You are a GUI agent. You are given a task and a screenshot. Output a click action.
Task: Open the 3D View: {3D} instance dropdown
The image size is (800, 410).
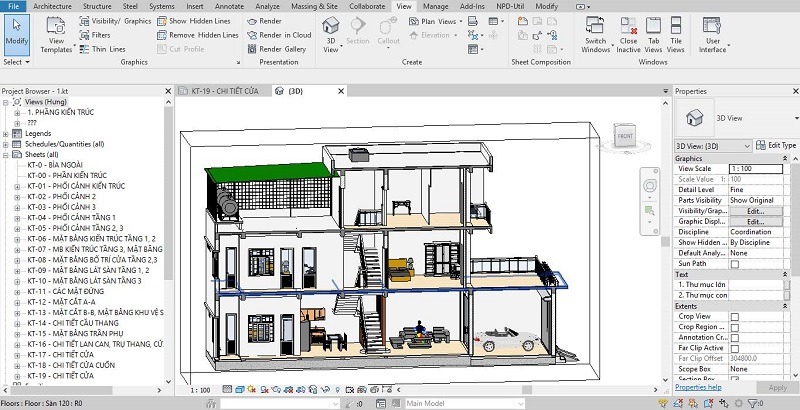coord(713,146)
